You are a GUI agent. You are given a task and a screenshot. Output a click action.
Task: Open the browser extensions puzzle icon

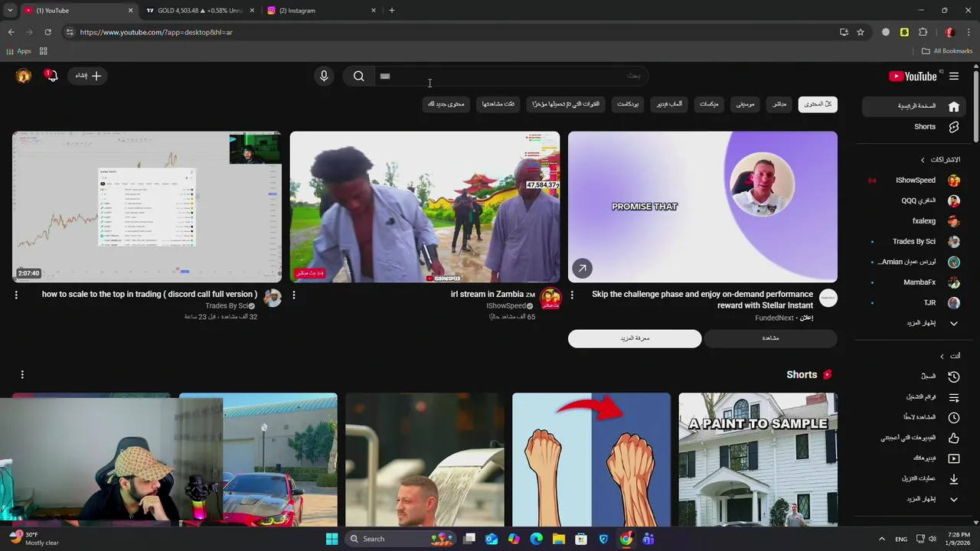pyautogui.click(x=923, y=32)
